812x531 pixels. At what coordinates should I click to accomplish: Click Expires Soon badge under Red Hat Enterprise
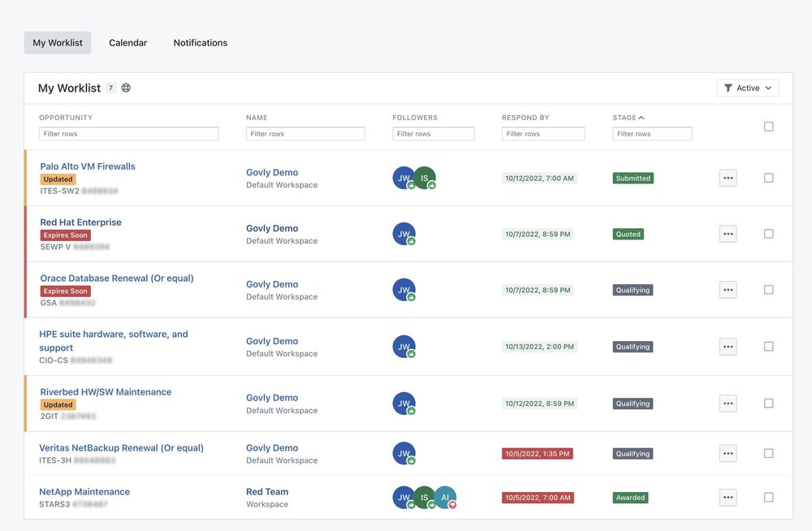pos(65,235)
